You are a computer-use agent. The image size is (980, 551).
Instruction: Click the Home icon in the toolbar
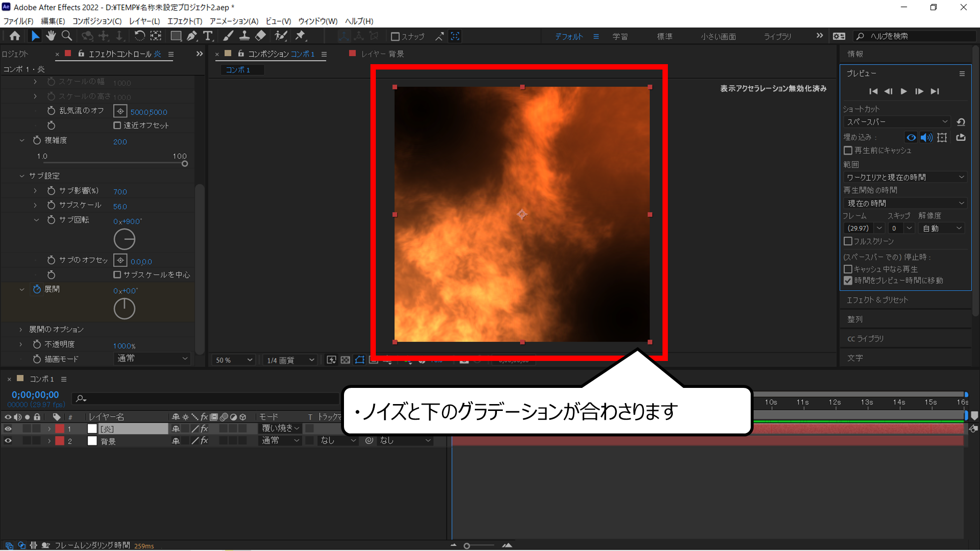click(15, 36)
